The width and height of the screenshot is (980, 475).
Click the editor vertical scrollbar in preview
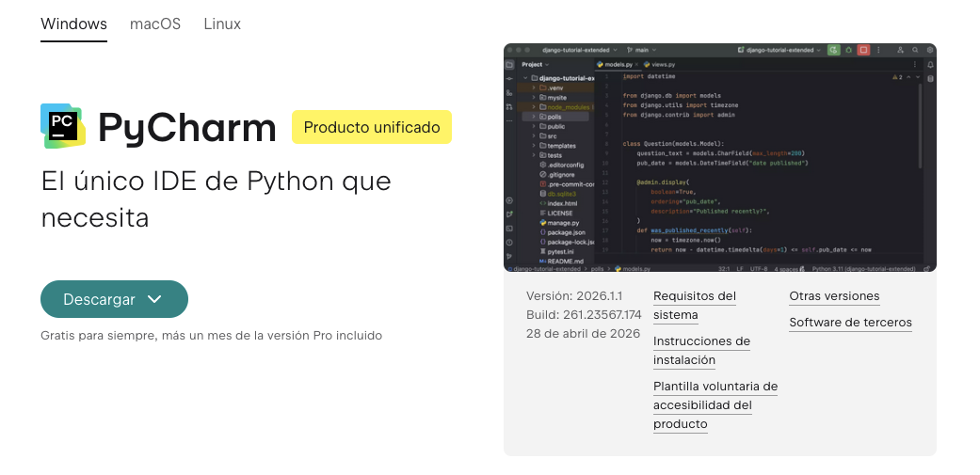click(920, 125)
